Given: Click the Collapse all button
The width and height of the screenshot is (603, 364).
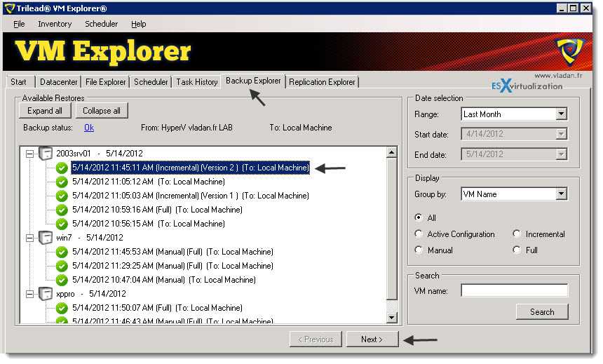Looking at the screenshot, I should pos(102,111).
